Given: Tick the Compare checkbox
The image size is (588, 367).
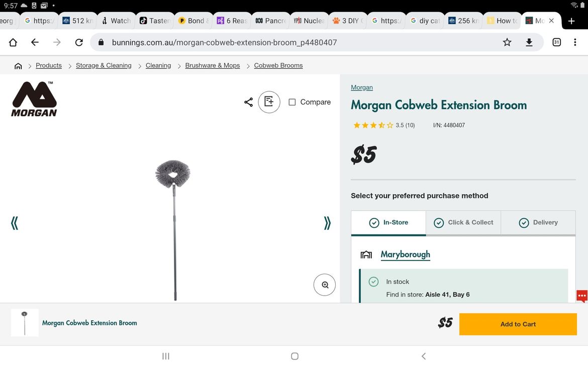Looking at the screenshot, I should (x=292, y=101).
